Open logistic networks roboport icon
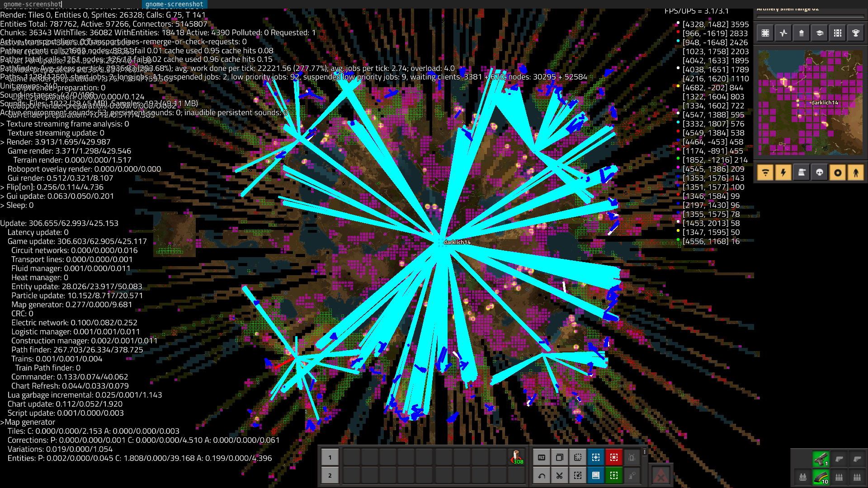The image size is (868, 488). 802,33
